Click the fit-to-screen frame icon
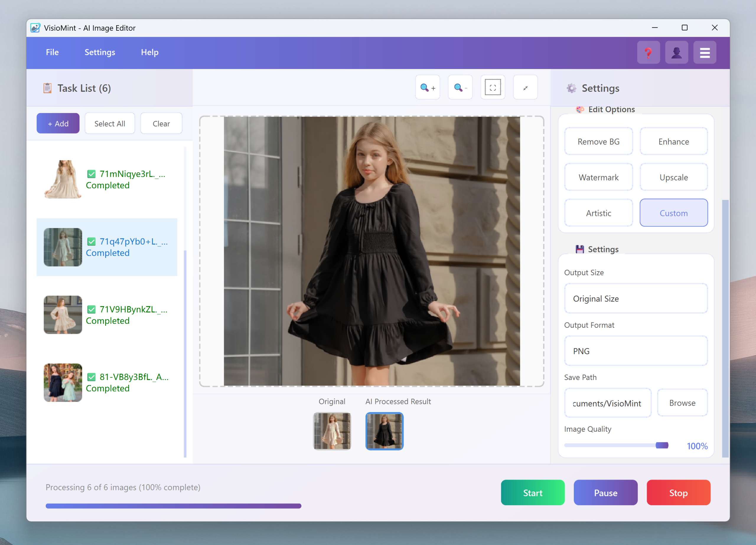This screenshot has height=545, width=756. [493, 88]
